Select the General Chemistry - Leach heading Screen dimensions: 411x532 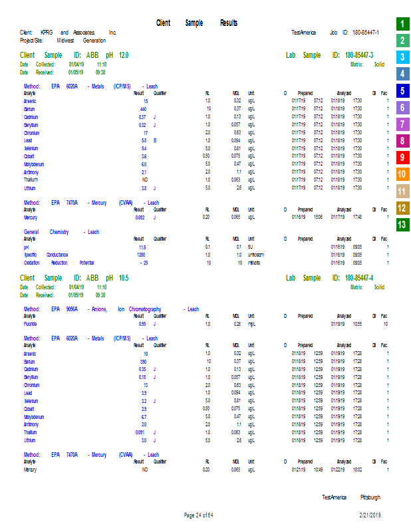(61, 232)
